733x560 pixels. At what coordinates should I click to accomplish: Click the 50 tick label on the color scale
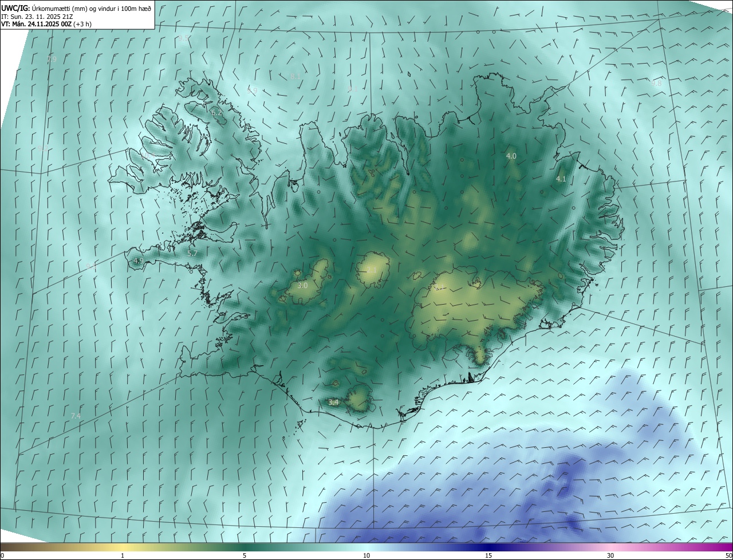pos(728,555)
